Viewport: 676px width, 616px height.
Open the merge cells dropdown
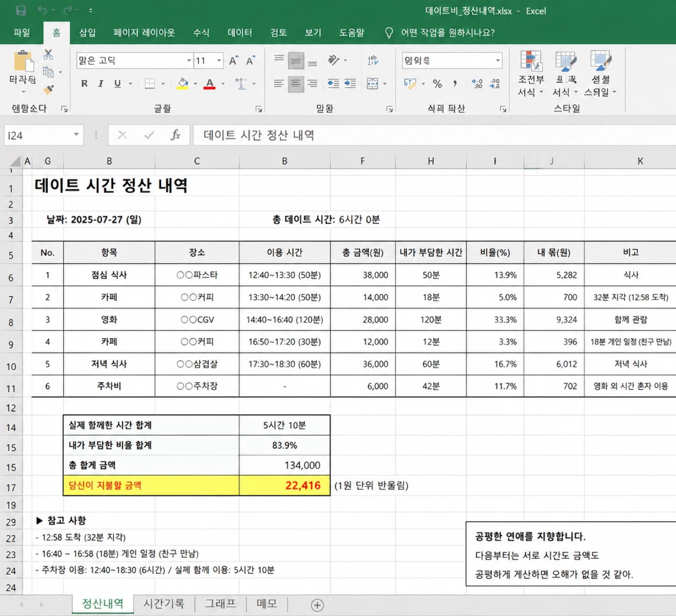coord(385,84)
